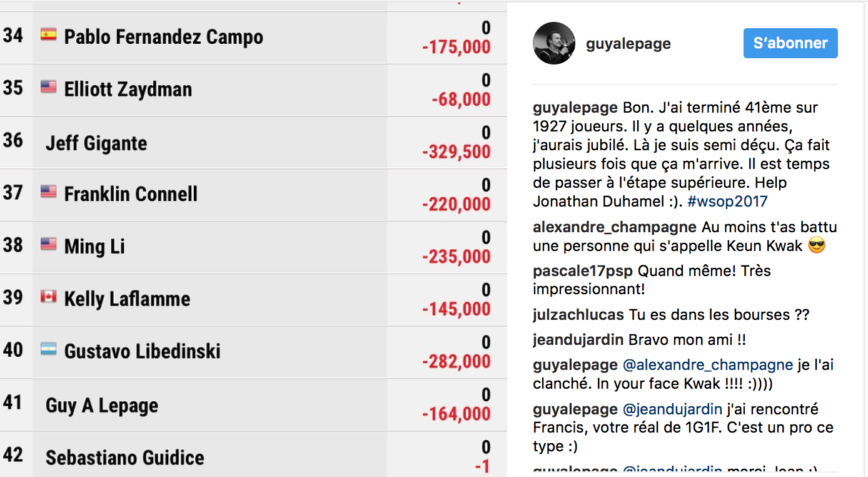Click the US flag beside Franklin Connell
868x477 pixels.
48,192
